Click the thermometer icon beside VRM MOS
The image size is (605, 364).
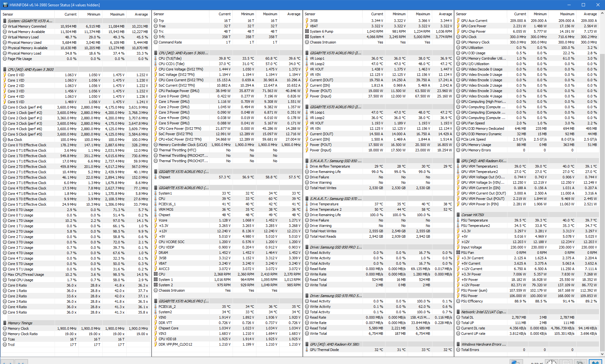click(156, 209)
